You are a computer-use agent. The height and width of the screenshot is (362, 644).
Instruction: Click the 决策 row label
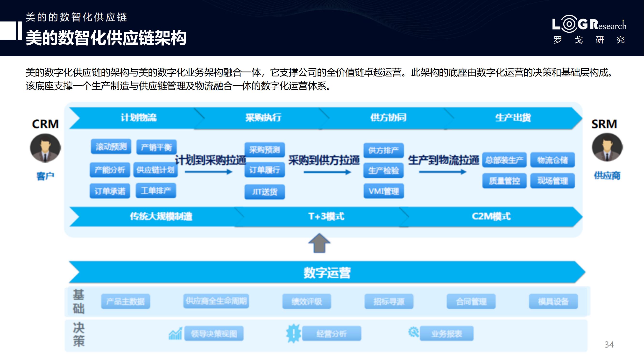coord(78,334)
